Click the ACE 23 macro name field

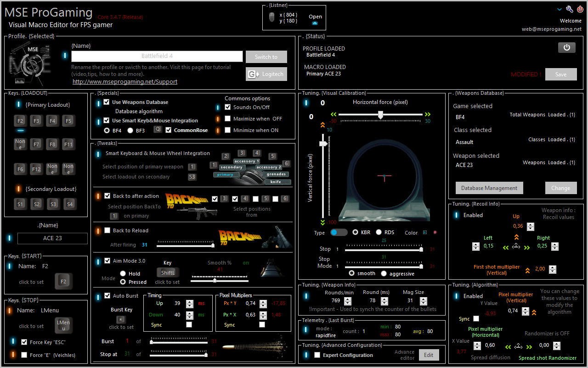(x=52, y=238)
